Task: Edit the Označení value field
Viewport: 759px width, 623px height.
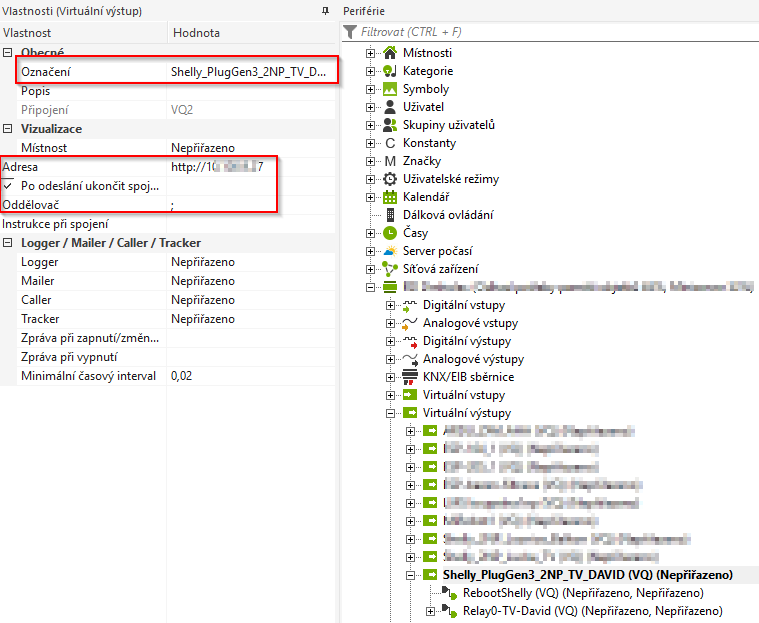Action: tap(248, 72)
